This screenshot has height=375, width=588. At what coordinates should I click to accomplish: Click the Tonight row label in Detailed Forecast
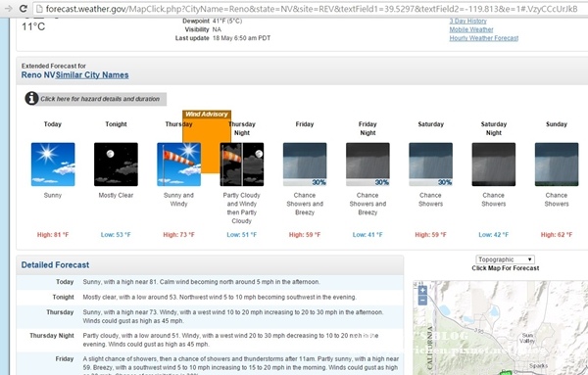pos(63,297)
